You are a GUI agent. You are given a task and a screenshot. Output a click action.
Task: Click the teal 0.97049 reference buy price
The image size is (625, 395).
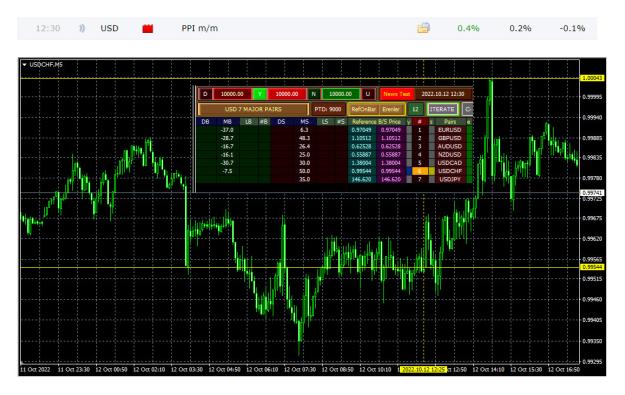[361, 130]
